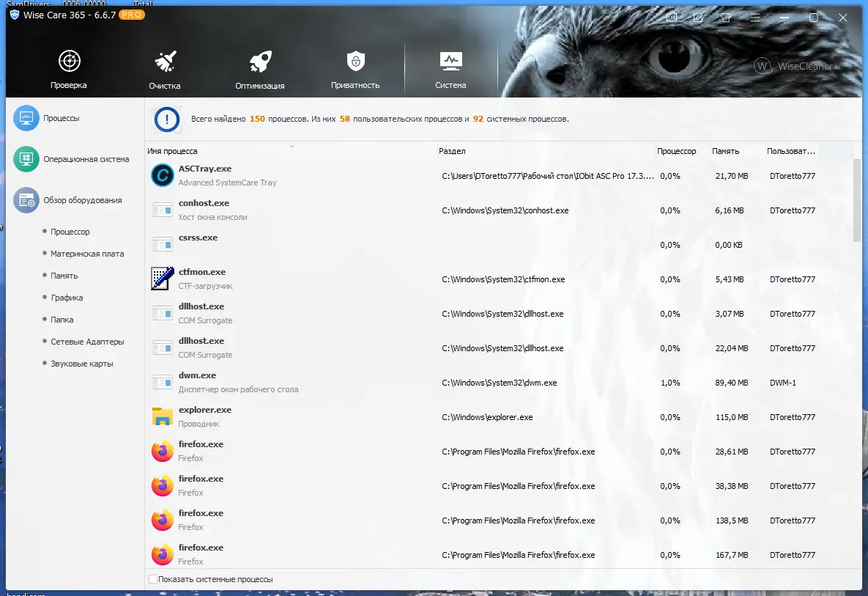This screenshot has width=868, height=596.
Task: Click the Диспетчер окон рабочего стола description
Action: click(238, 389)
